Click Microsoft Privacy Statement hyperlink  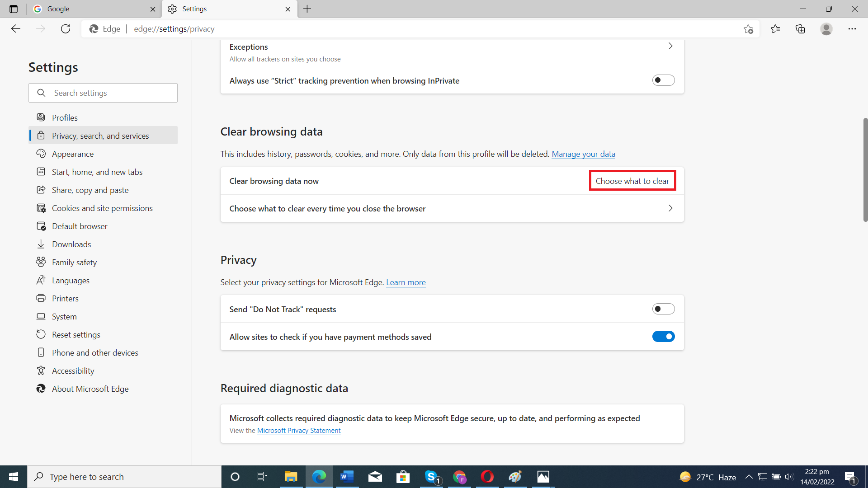[x=298, y=430]
